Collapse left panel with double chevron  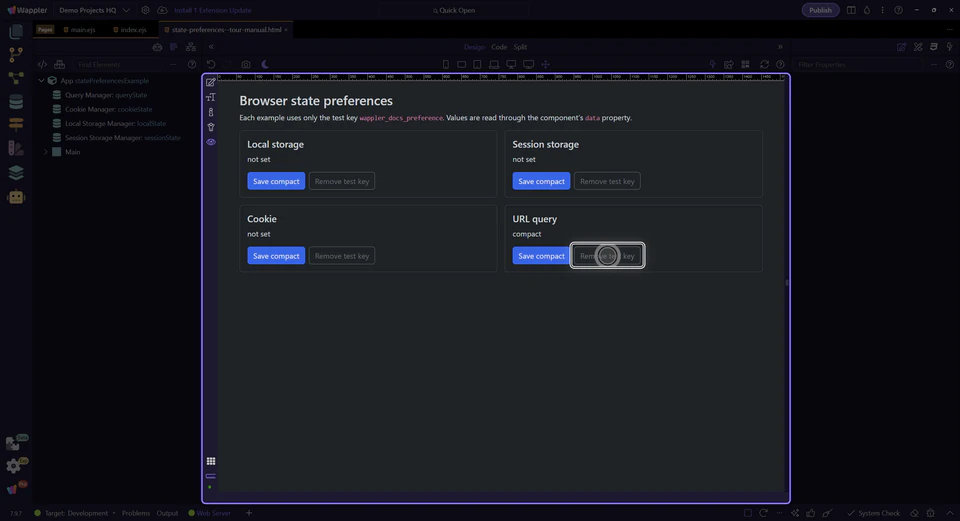coord(211,47)
